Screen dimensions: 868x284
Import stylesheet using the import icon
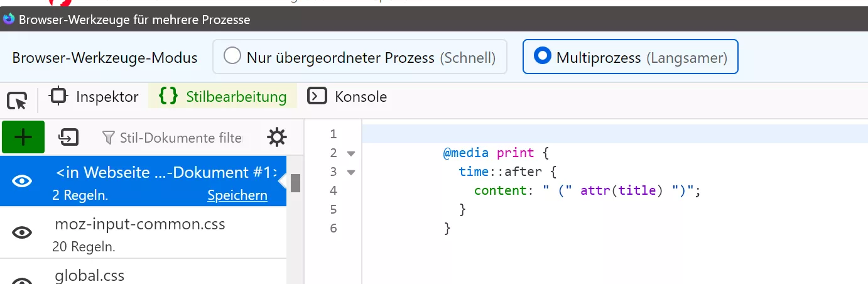68,137
